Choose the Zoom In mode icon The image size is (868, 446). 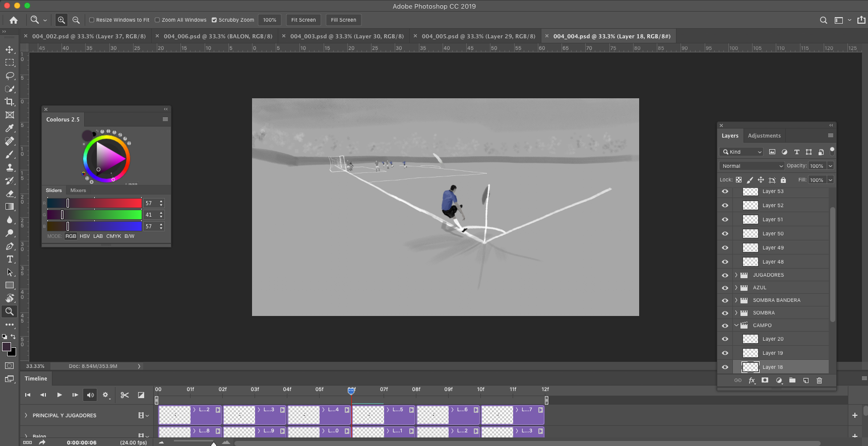[61, 20]
